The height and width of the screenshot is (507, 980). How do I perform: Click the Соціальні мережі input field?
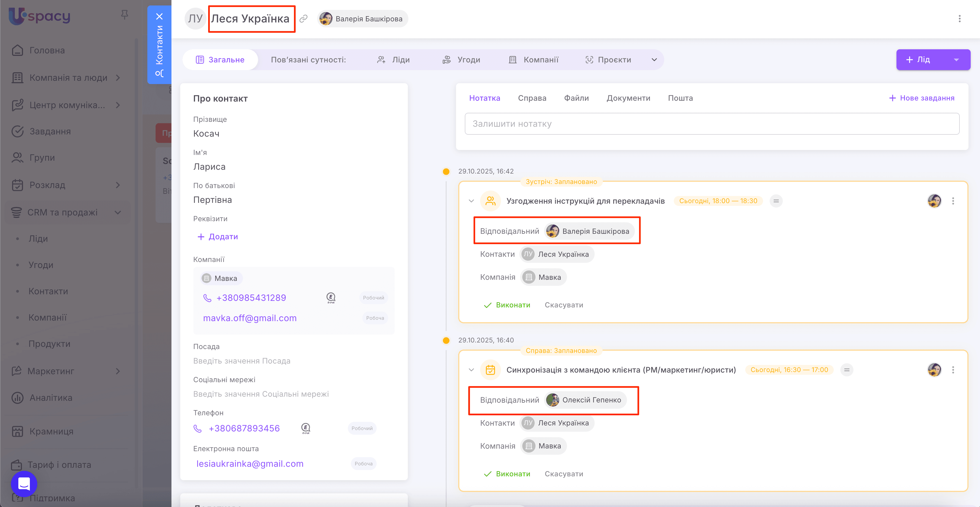(x=261, y=394)
